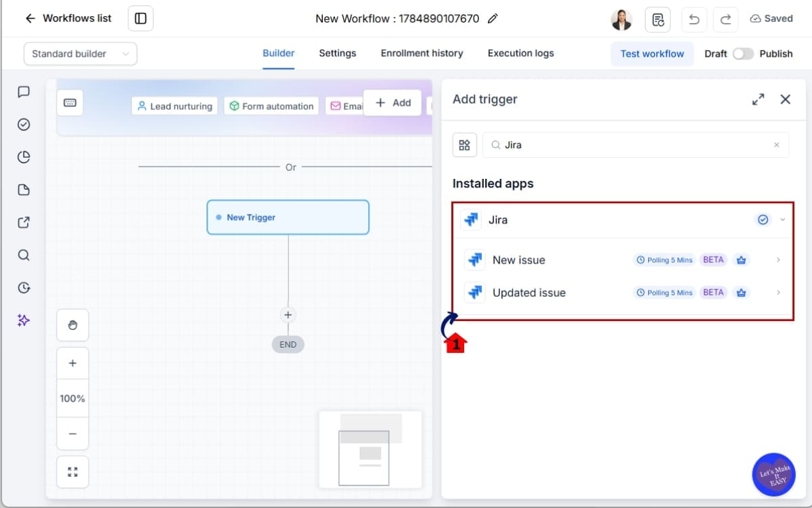Click the Saved cloud status
The height and width of the screenshot is (508, 812).
[x=771, y=18]
